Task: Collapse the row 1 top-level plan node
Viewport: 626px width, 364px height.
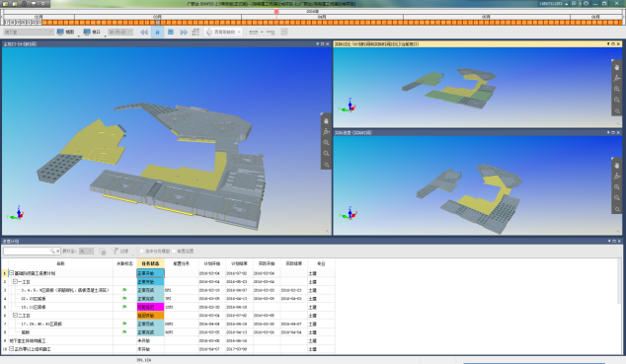Action: click(12, 273)
